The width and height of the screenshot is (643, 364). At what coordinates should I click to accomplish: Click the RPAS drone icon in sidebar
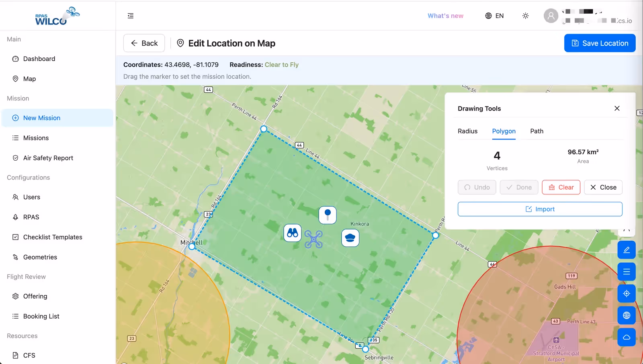pos(15,217)
